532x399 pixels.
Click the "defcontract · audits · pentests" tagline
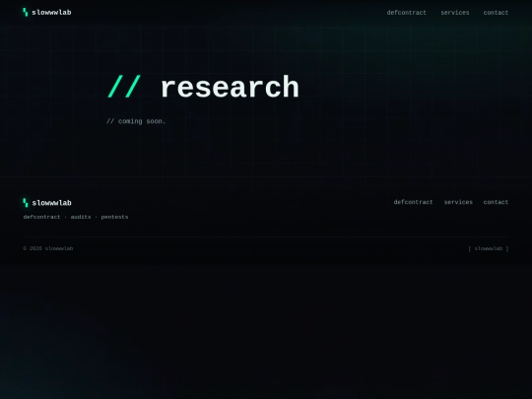[76, 217]
